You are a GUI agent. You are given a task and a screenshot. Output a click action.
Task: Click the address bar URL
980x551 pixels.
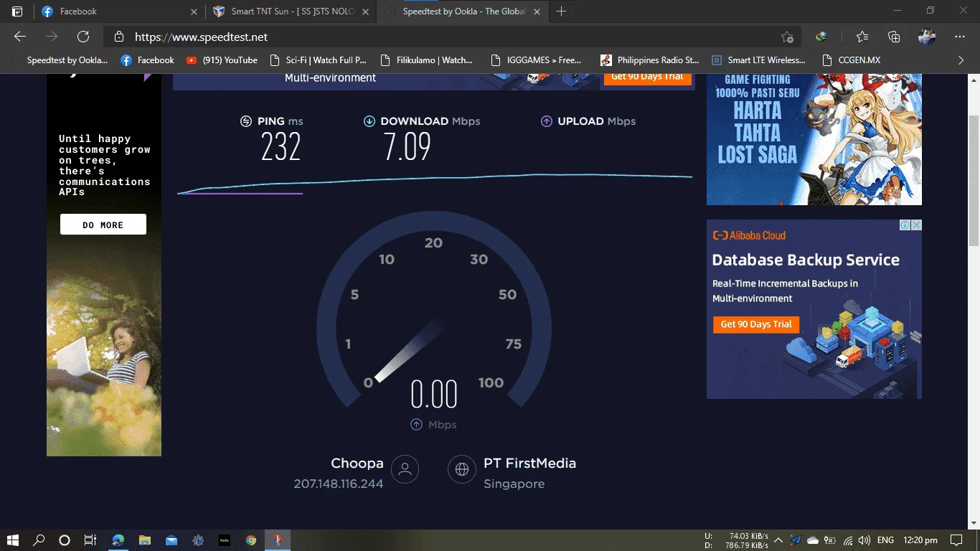[202, 37]
